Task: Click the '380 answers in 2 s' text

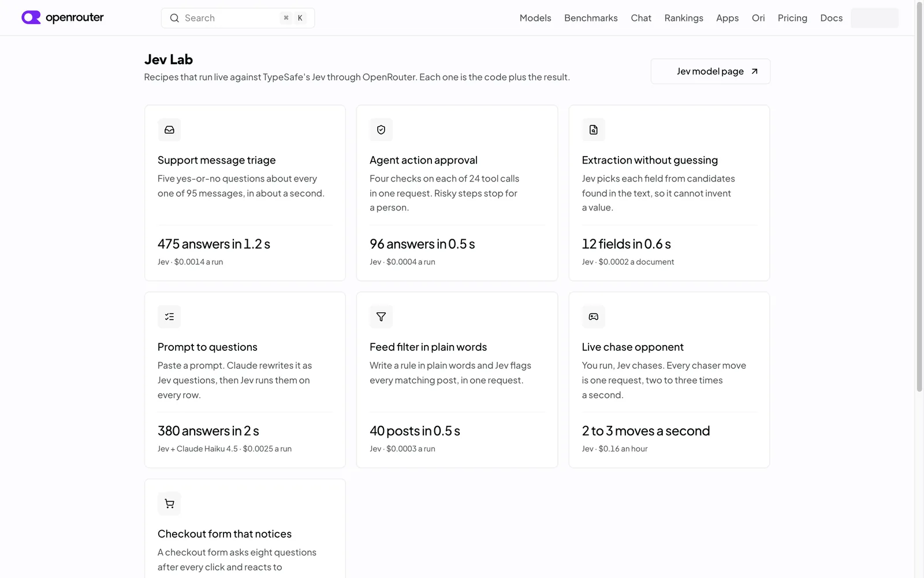Action: tap(208, 431)
